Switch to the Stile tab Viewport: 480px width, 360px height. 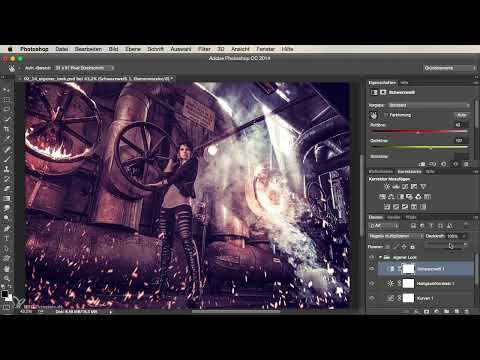(430, 172)
